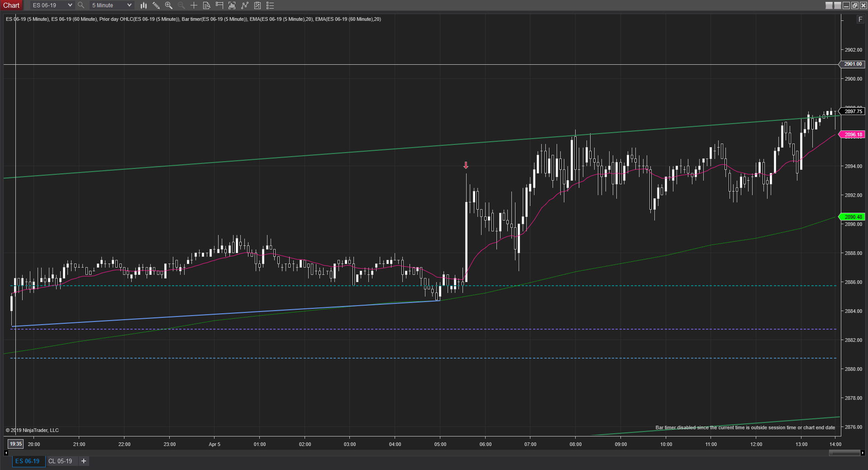Click the red down arrow drawing marker
This screenshot has height=470, width=868.
466,165
